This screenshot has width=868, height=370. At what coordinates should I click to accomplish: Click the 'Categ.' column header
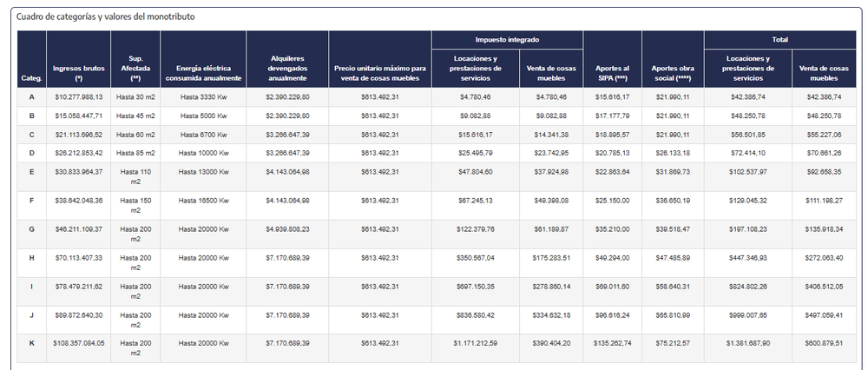click(32, 78)
